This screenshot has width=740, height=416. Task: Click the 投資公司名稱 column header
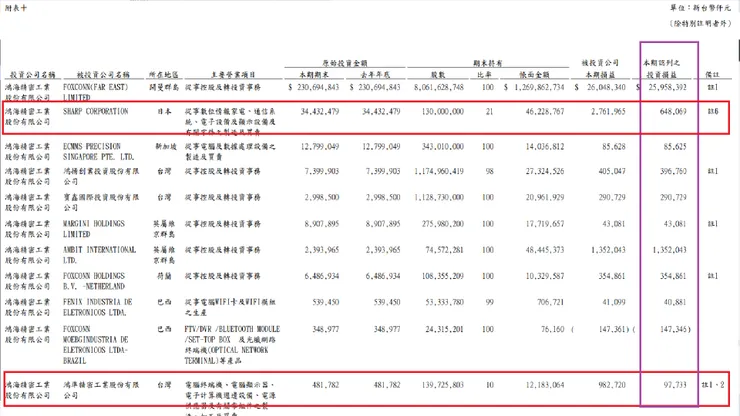(x=33, y=75)
